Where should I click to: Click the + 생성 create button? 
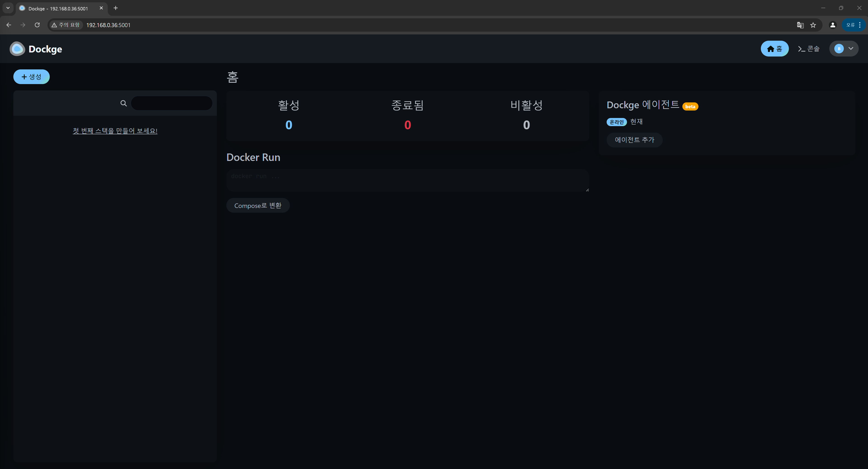(x=31, y=77)
